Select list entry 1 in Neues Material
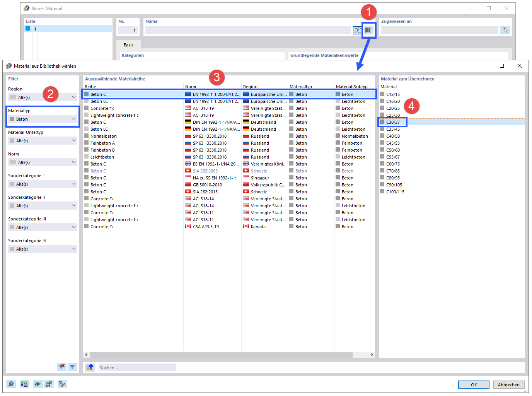Image resolution: width=532 pixels, height=396 pixels. (x=68, y=29)
